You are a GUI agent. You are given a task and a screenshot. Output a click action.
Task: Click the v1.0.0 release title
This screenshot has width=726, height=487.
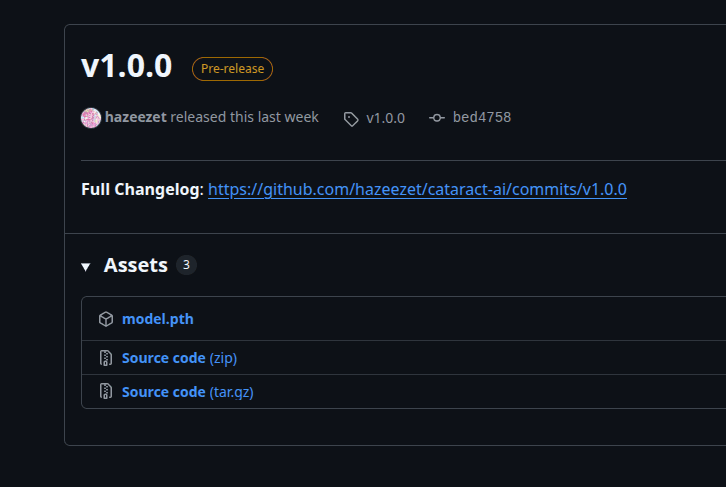click(x=126, y=66)
